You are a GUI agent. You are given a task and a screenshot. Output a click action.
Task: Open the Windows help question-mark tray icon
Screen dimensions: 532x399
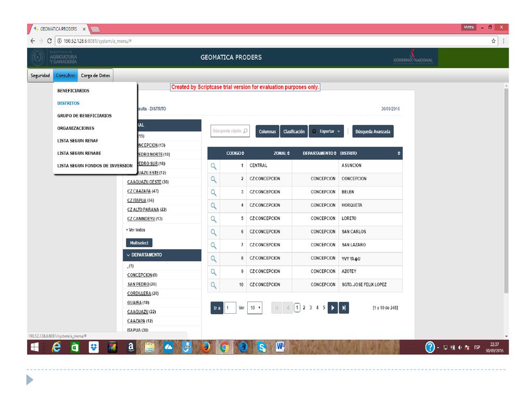pyautogui.click(x=430, y=347)
